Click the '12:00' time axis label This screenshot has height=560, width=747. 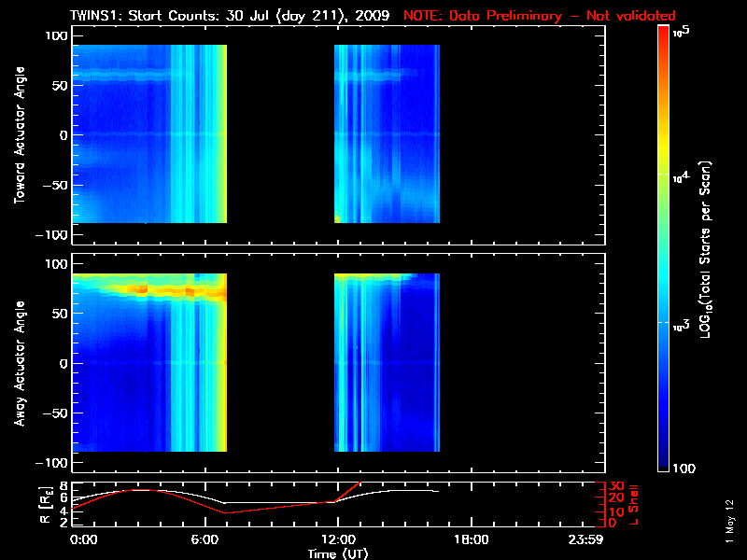(x=338, y=539)
